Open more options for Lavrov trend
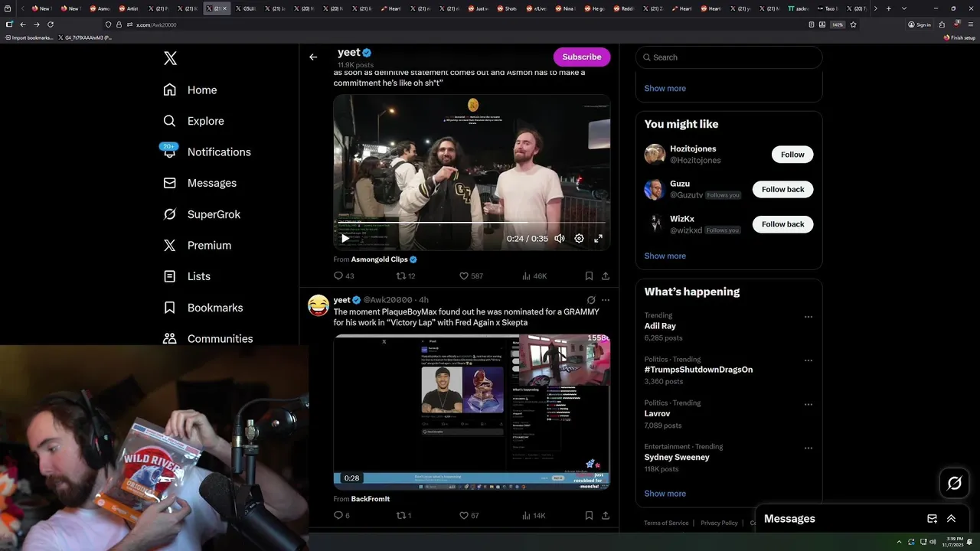 point(808,404)
